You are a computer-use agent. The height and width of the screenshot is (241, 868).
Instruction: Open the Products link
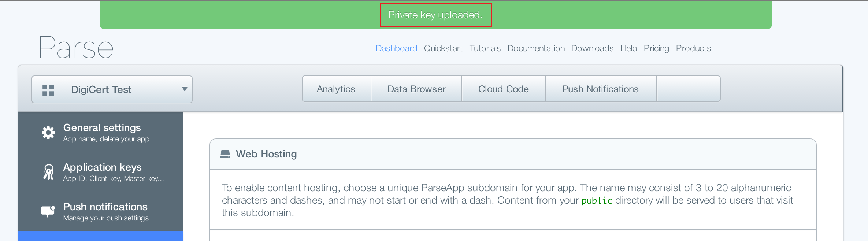point(693,48)
